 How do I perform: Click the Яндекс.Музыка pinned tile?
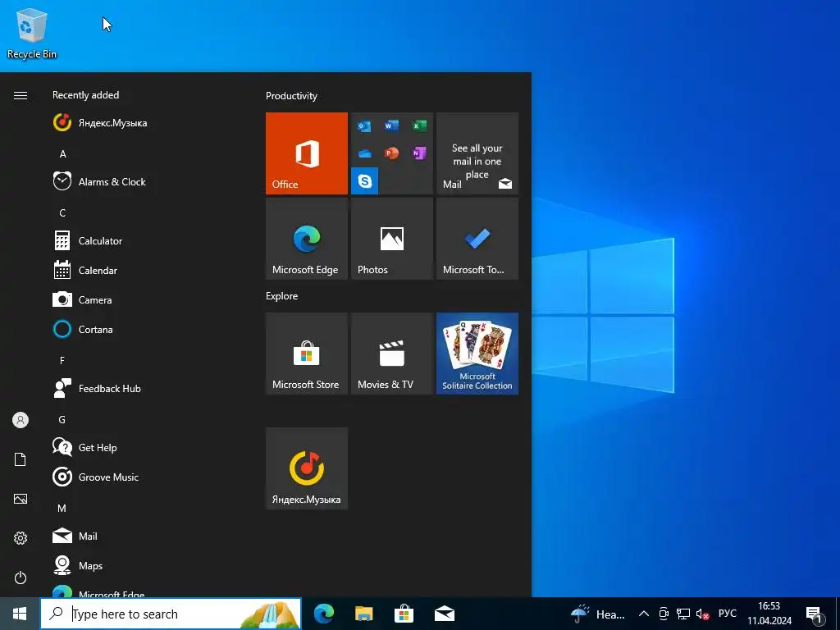tap(307, 468)
